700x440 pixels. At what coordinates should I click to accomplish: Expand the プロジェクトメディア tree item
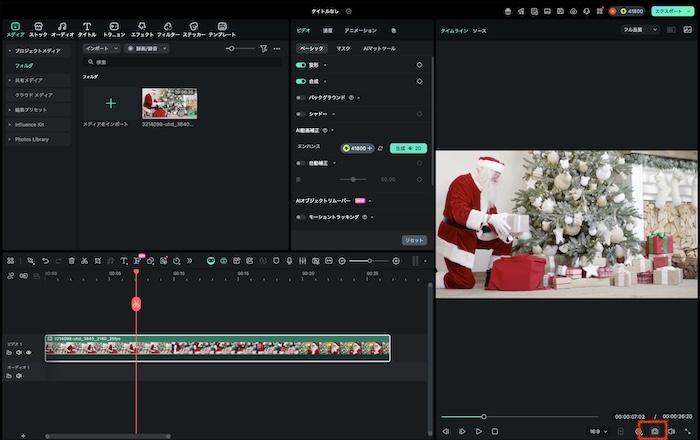[9, 49]
